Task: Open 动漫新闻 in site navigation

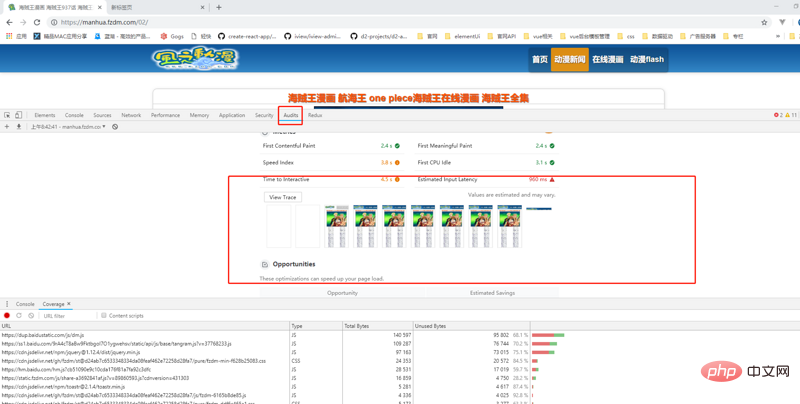Action: tap(570, 60)
